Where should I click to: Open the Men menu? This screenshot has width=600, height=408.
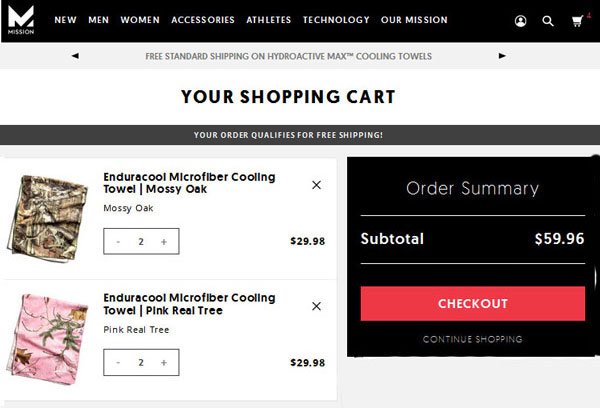tap(99, 20)
